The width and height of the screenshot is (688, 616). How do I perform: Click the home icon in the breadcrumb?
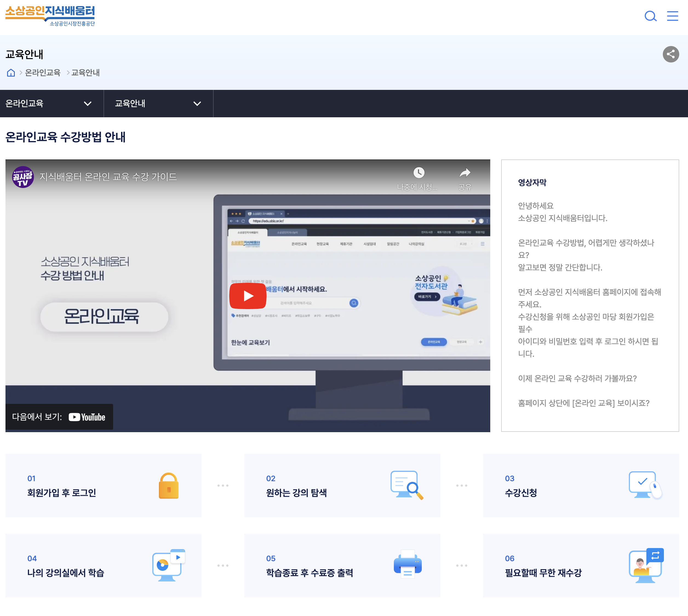[x=11, y=73]
